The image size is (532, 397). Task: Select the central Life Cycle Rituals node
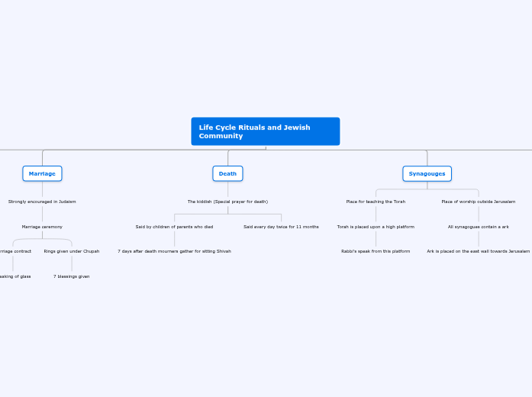click(x=265, y=131)
